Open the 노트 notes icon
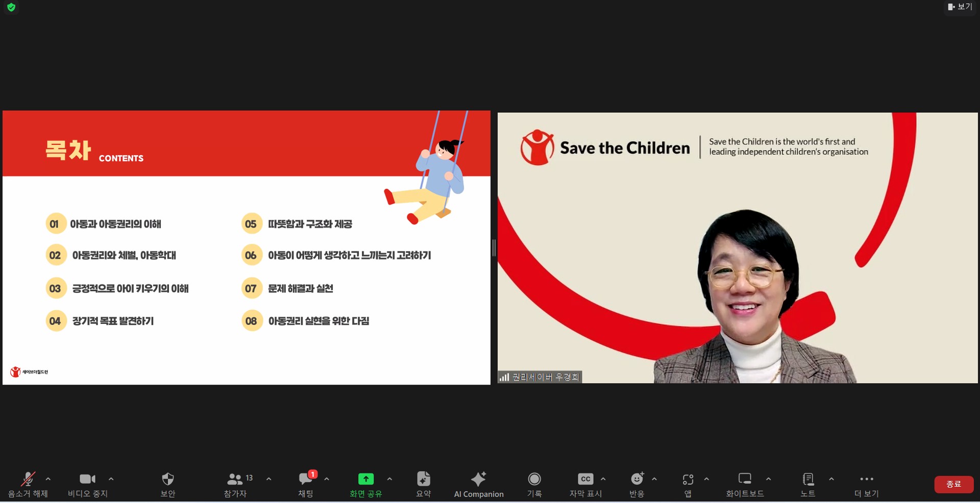Screen dimensions: 980x503 (808, 485)
